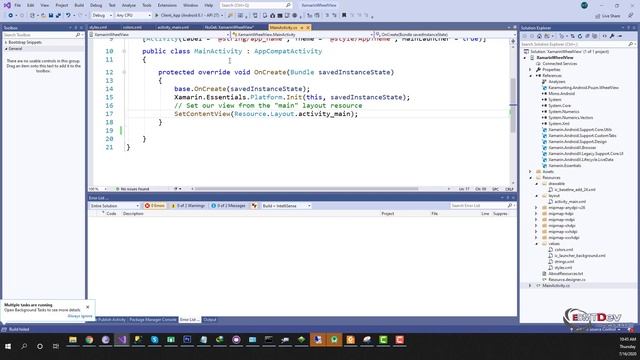640x360 pixels.
Task: Click the account avatar in title bar
Action: click(x=584, y=5)
